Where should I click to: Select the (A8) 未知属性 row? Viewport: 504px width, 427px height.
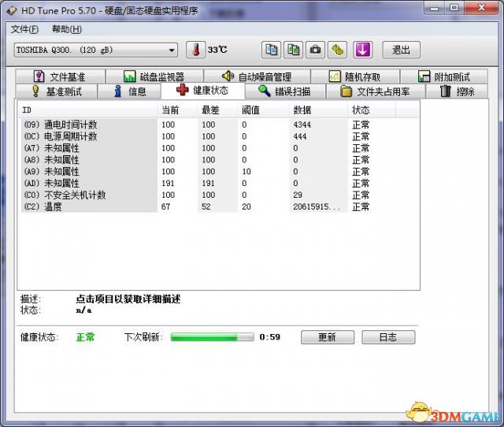pos(220,160)
